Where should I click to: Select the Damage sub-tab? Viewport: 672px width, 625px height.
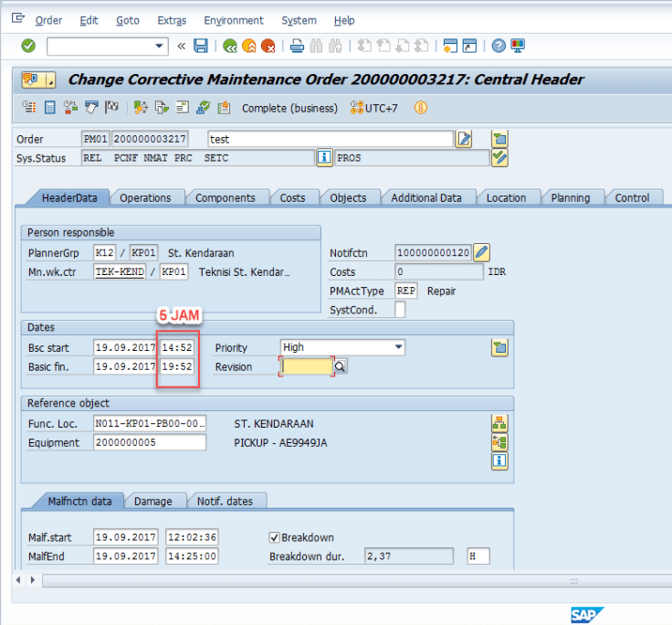tap(152, 501)
